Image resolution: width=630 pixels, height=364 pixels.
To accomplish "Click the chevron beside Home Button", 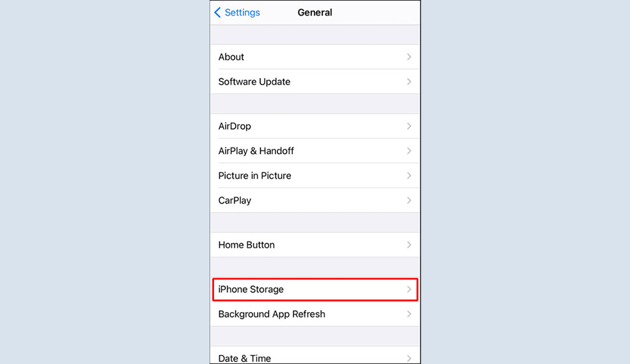I will pyautogui.click(x=409, y=245).
